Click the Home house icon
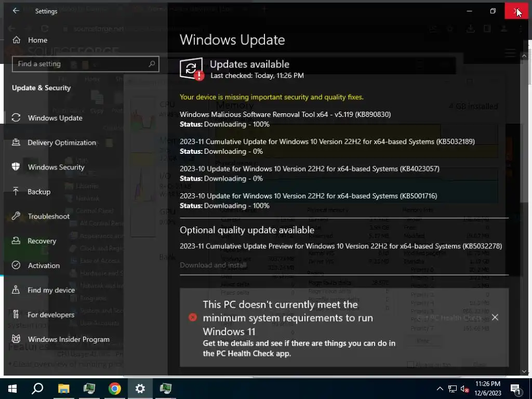Screen dimensions: 532x399 pos(16,39)
